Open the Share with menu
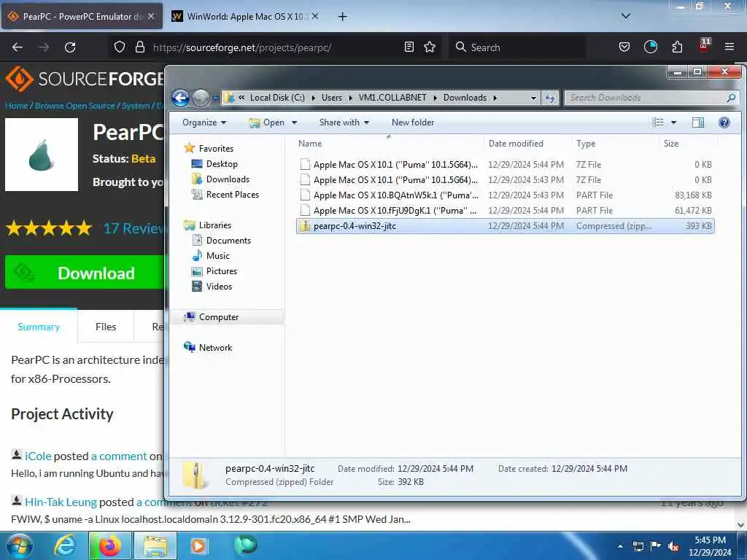The image size is (747, 560). tap(344, 122)
